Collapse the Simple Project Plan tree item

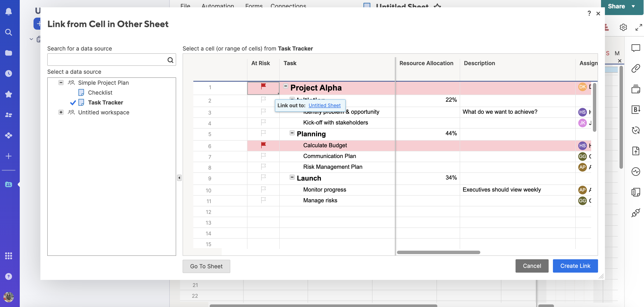(x=61, y=83)
